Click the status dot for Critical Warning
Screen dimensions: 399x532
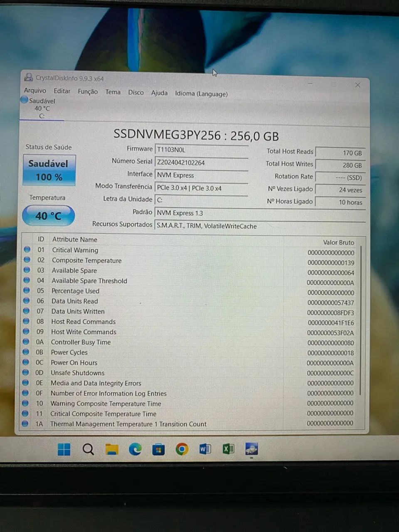click(27, 249)
